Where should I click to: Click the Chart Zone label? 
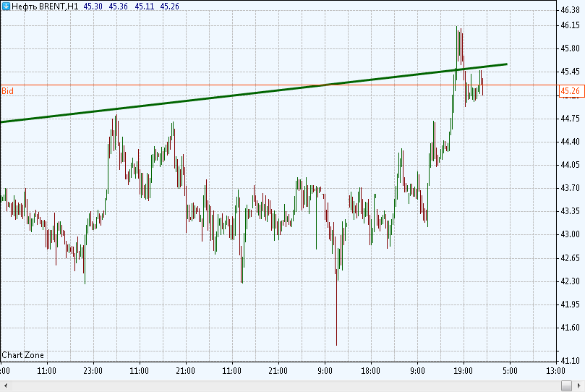pyautogui.click(x=22, y=355)
